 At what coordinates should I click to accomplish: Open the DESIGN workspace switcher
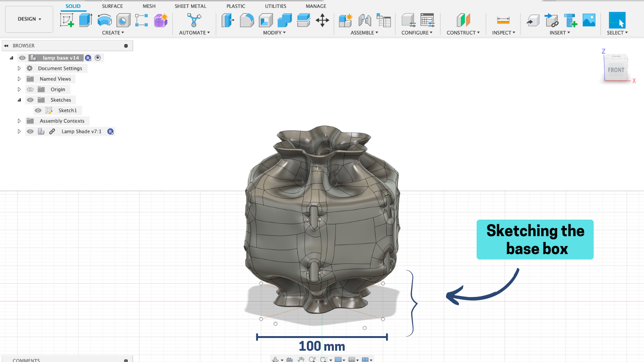29,19
